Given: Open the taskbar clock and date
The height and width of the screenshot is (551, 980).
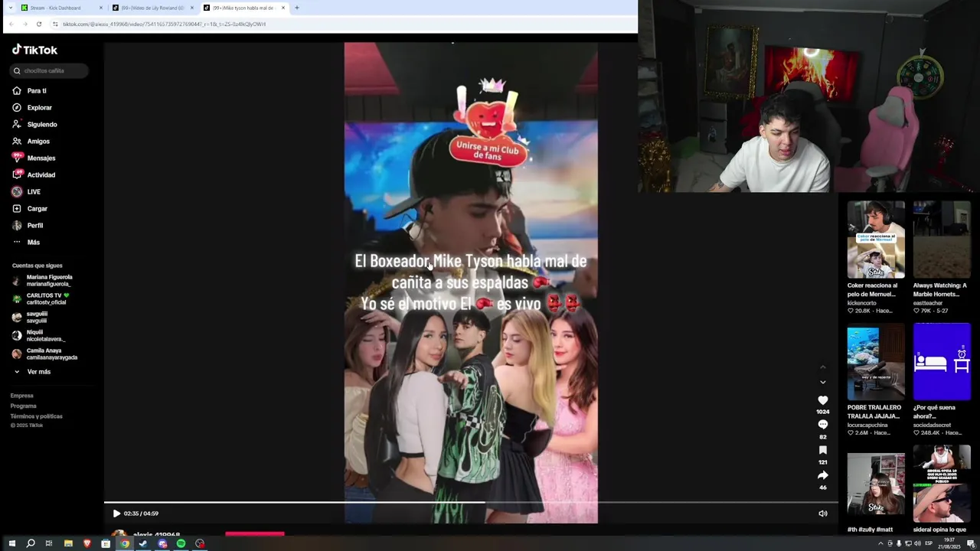Looking at the screenshot, I should tap(949, 543).
